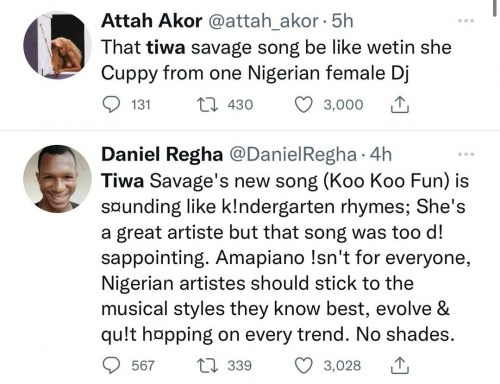
Task: Open Daniel Regha's tweet text about Amapiano
Action: [286, 257]
